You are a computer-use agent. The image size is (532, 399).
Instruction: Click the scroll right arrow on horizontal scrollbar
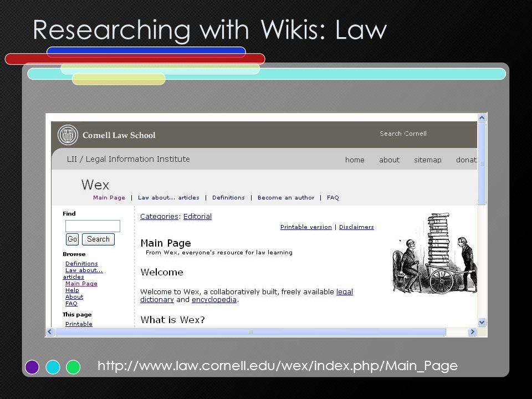472,331
